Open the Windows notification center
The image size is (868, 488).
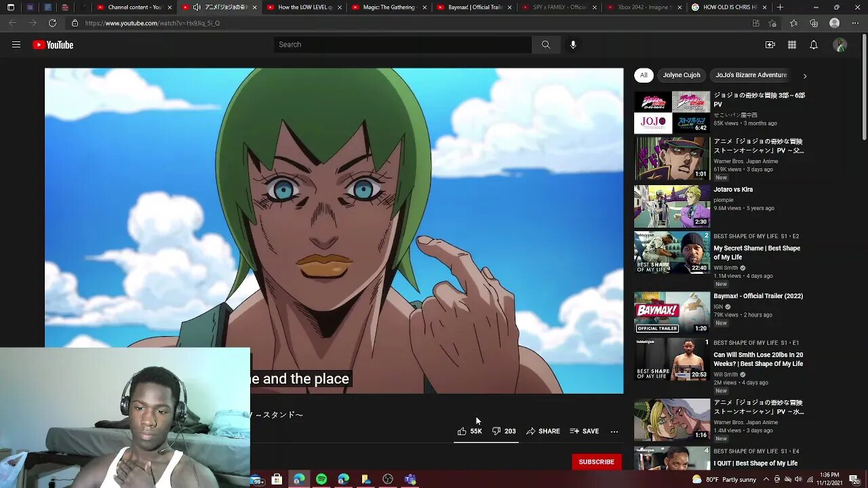854,479
